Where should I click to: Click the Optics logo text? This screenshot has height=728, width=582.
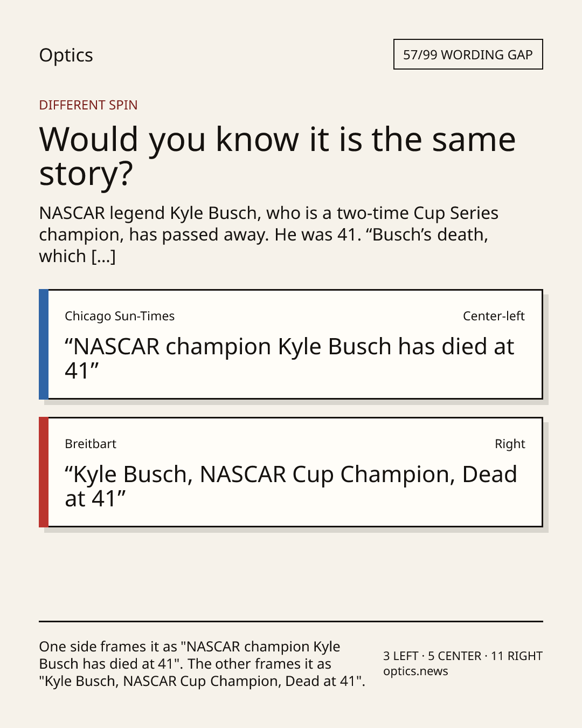click(66, 55)
